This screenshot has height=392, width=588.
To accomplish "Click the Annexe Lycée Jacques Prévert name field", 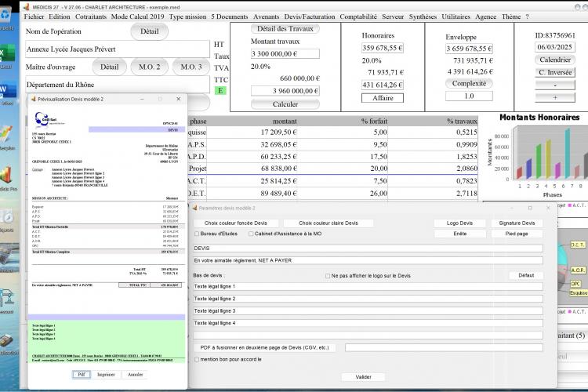I will 118,49.
